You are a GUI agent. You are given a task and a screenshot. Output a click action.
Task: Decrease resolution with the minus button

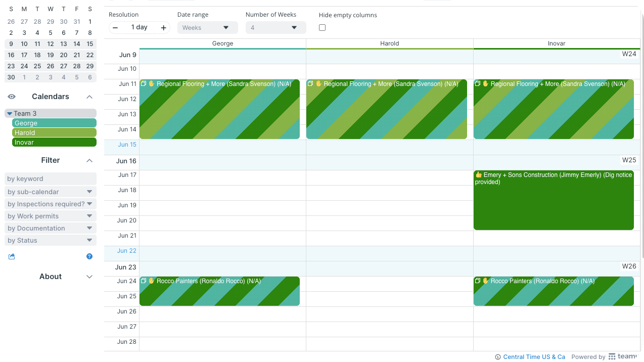click(x=115, y=28)
